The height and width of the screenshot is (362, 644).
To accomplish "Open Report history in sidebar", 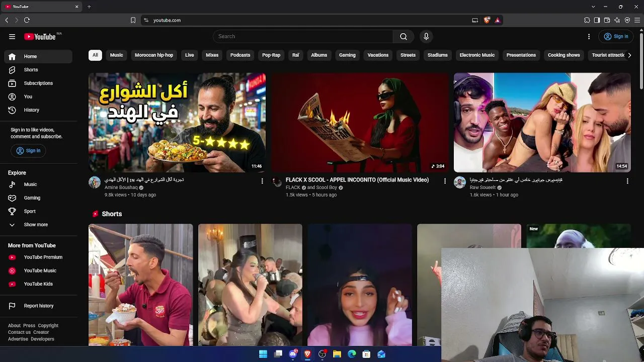I will 38,306.
